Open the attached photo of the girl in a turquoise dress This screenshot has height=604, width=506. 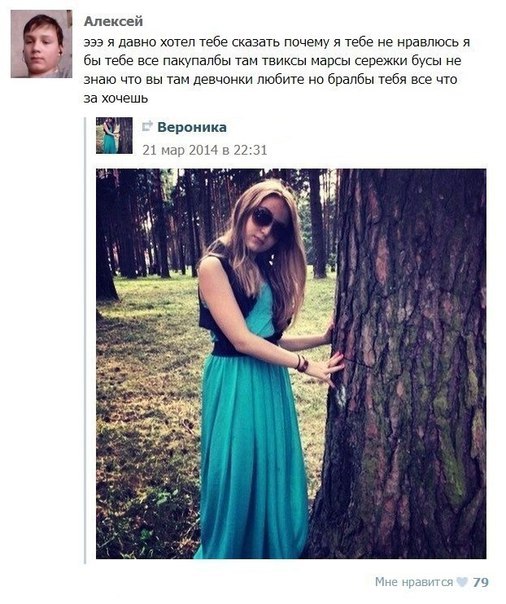tap(291, 364)
